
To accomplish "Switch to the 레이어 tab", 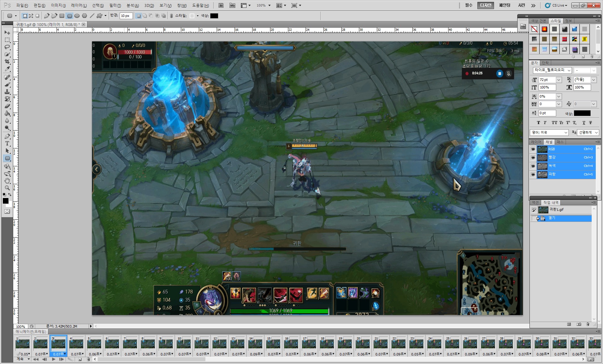I will coord(536,142).
